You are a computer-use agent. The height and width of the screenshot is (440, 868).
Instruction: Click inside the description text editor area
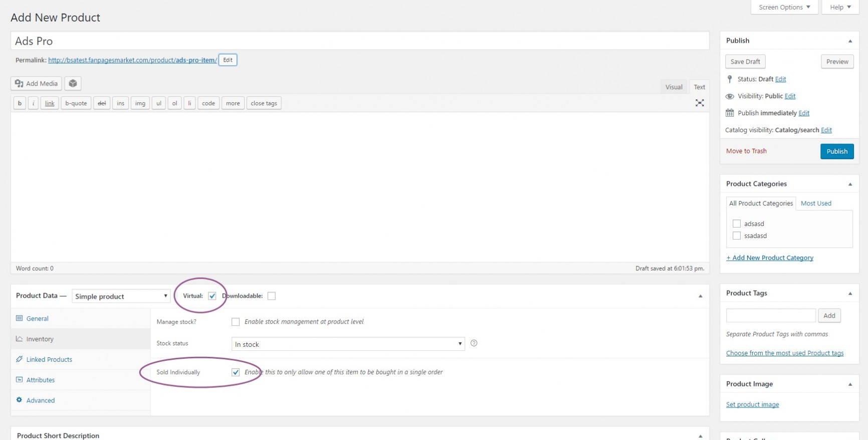coord(360,187)
